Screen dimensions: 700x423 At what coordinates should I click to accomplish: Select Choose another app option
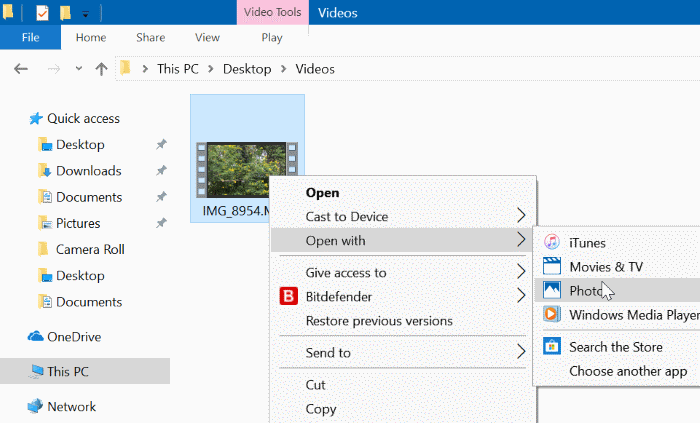tap(628, 371)
